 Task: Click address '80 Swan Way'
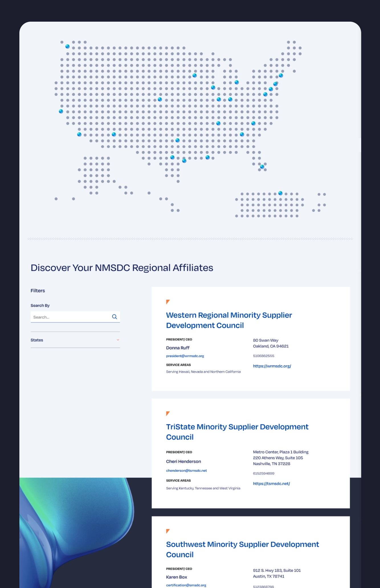click(x=265, y=340)
